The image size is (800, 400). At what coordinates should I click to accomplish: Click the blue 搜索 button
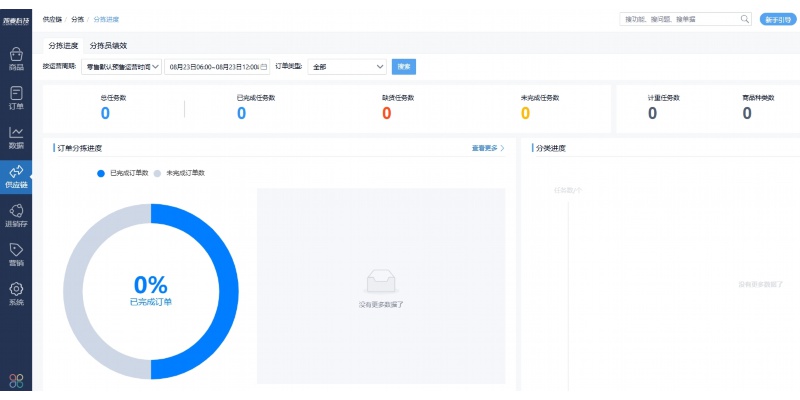click(404, 67)
